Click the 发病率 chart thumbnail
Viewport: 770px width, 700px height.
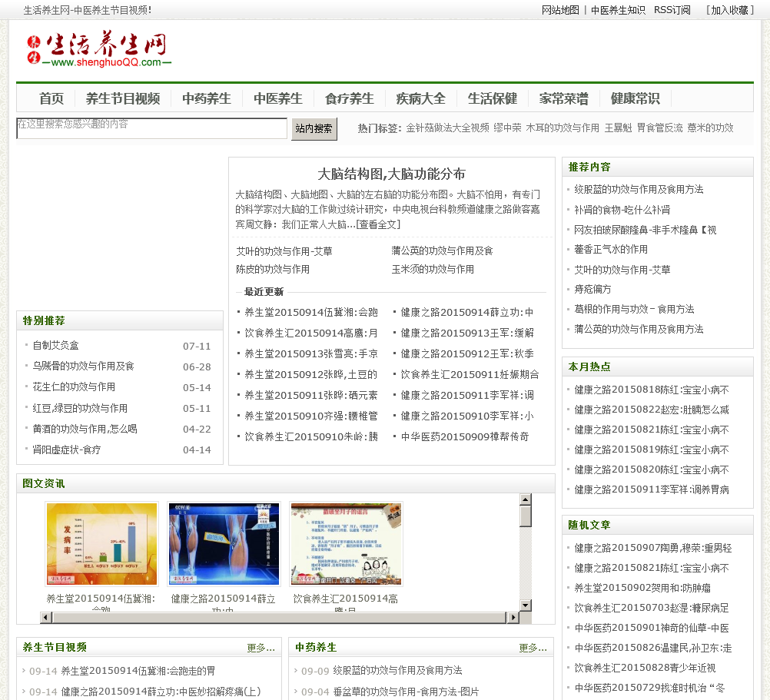pyautogui.click(x=101, y=544)
